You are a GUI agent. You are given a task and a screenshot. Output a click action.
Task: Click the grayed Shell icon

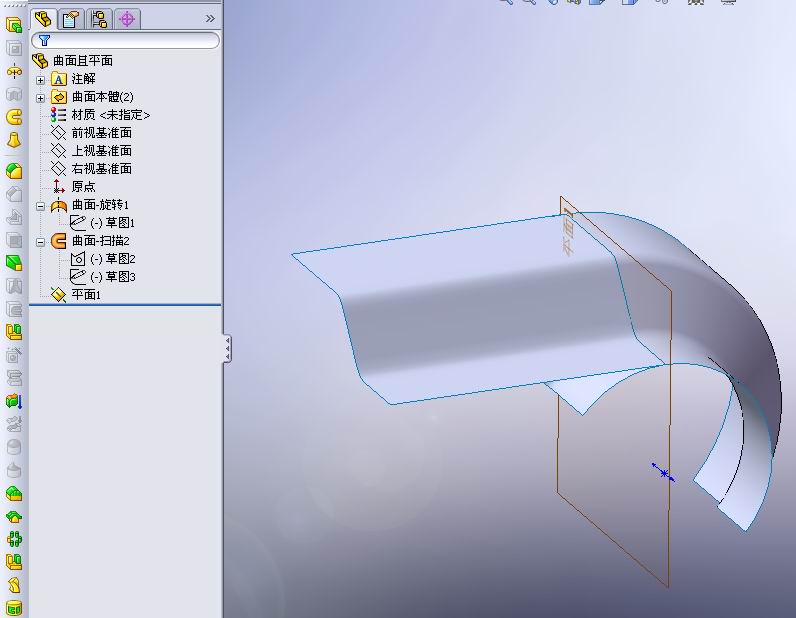point(14,240)
